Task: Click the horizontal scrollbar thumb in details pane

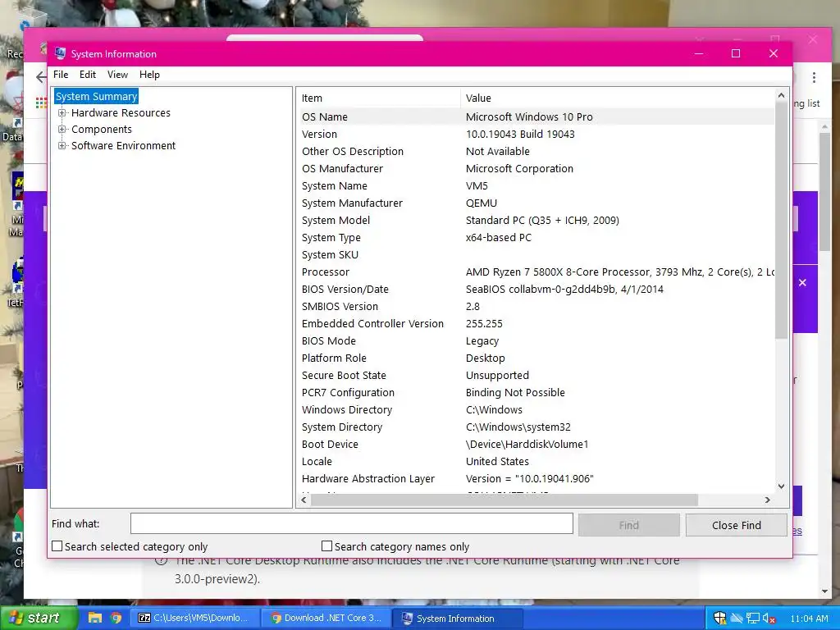Action: [x=504, y=500]
